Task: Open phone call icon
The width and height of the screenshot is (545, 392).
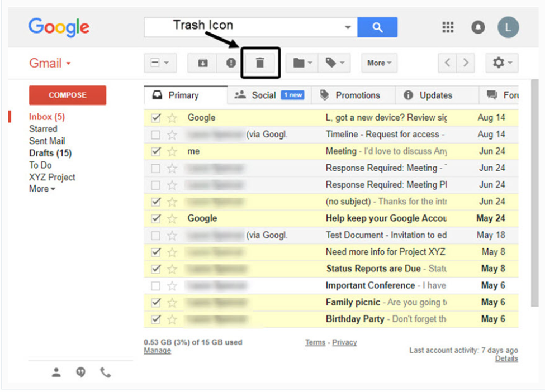Action: [105, 372]
